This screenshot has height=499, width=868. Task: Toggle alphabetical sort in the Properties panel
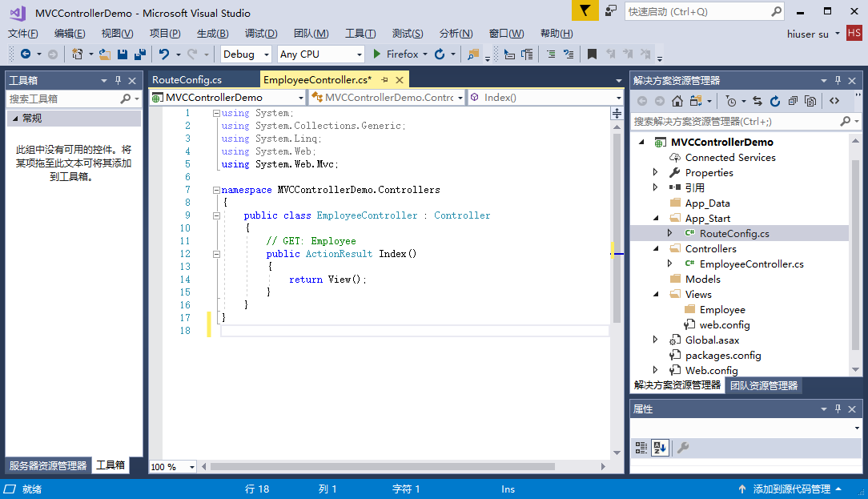click(x=660, y=448)
